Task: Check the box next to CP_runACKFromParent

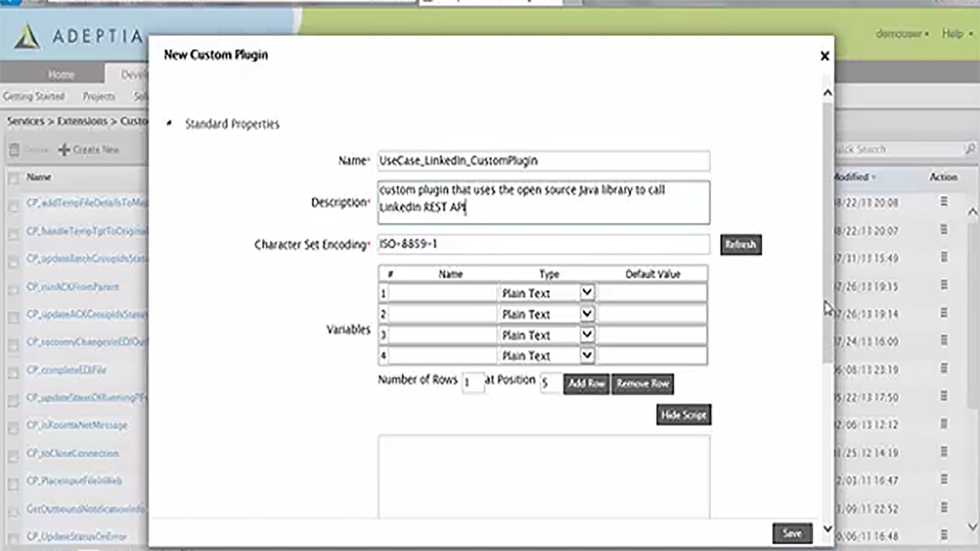Action: click(x=14, y=289)
